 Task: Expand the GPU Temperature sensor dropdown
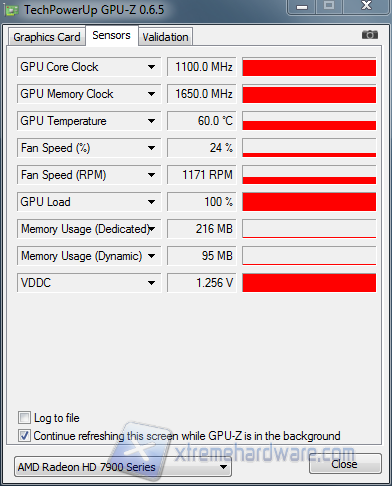(151, 121)
